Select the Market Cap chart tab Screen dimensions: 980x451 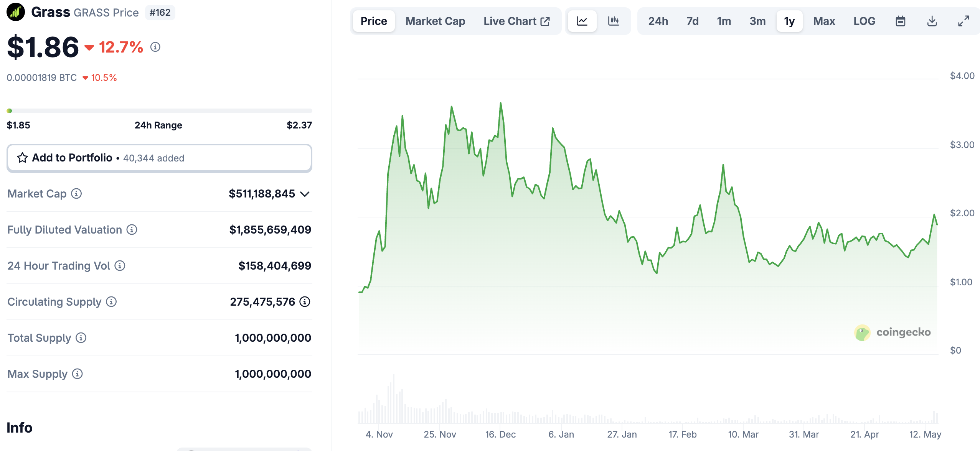tap(435, 21)
